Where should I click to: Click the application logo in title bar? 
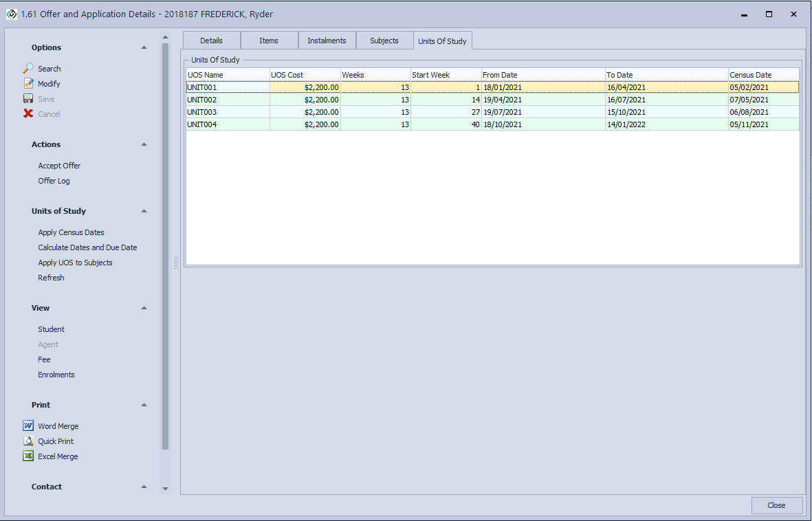coord(11,14)
